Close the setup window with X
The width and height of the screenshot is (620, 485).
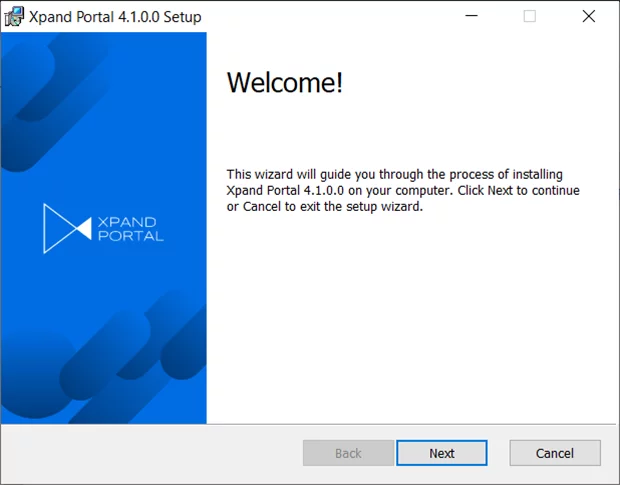[588, 16]
